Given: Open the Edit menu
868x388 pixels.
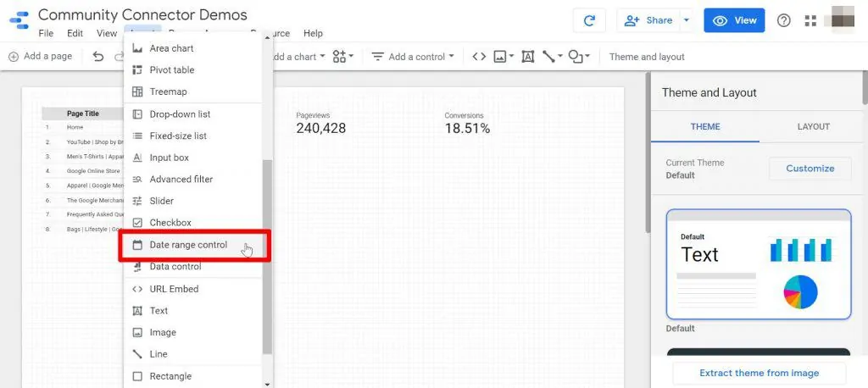Looking at the screenshot, I should [x=75, y=33].
